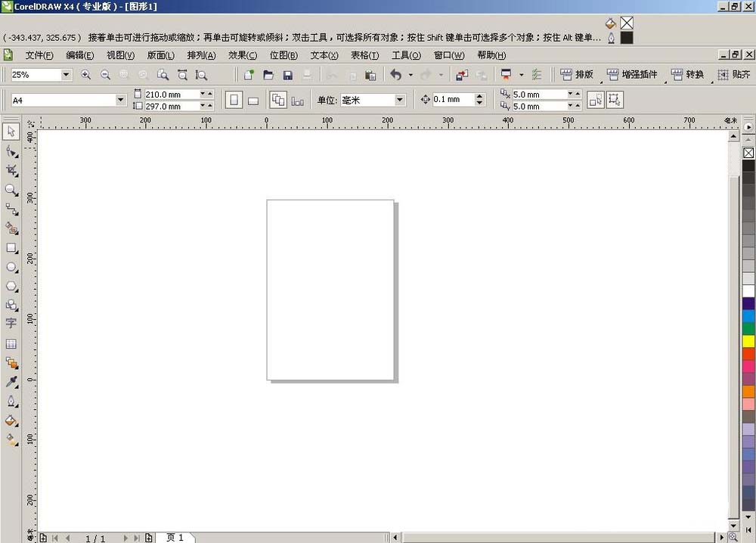The image size is (756, 543).
Task: Set page orientation to Landscape
Action: coord(253,101)
